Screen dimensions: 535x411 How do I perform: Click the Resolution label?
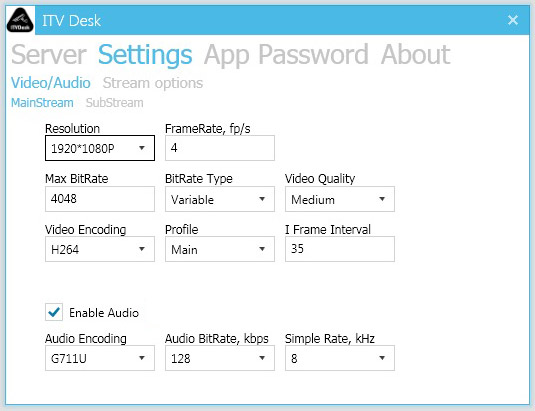pos(72,129)
